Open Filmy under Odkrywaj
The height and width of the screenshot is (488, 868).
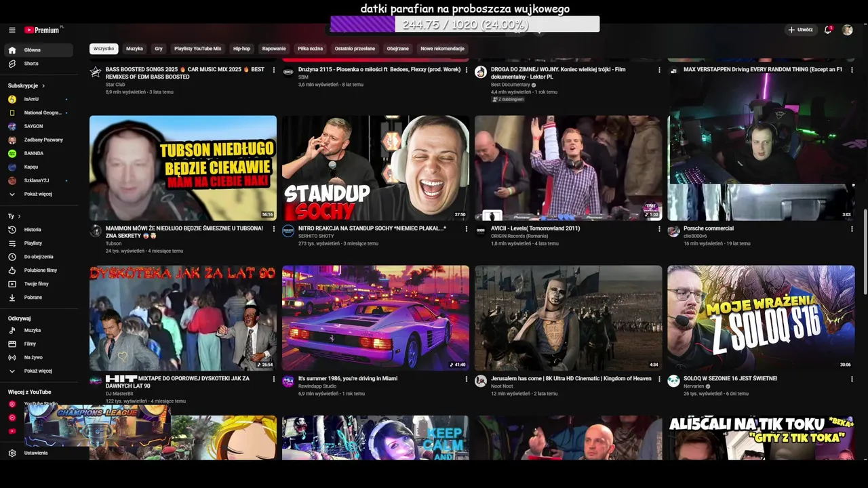[x=38, y=344]
